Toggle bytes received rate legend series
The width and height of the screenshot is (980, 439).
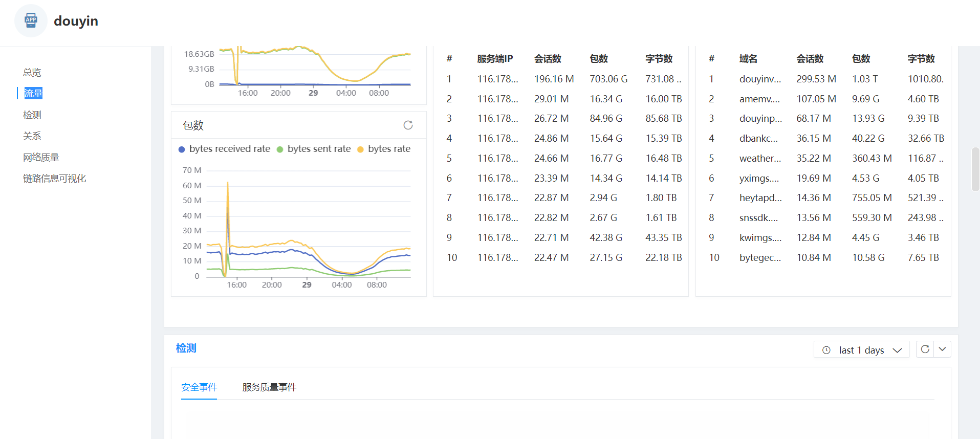(x=224, y=149)
